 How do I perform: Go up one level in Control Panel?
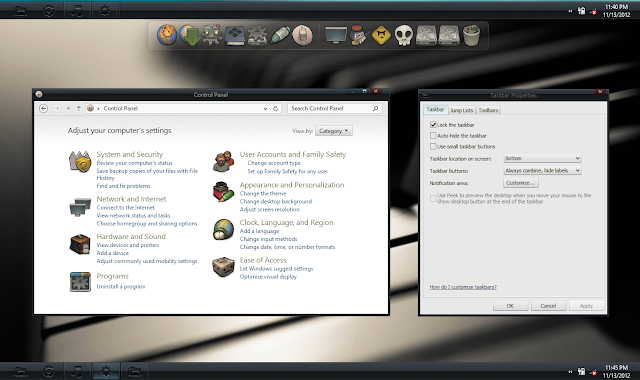point(79,109)
